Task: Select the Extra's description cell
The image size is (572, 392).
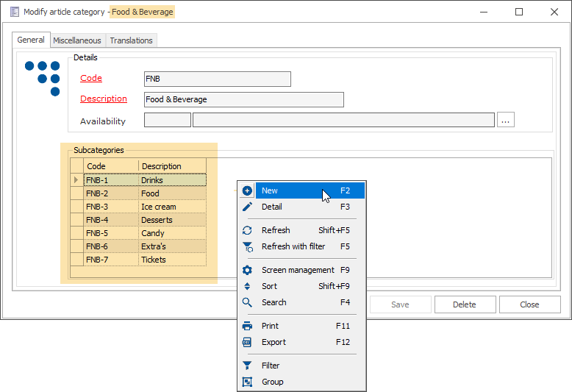Action: pyautogui.click(x=172, y=246)
